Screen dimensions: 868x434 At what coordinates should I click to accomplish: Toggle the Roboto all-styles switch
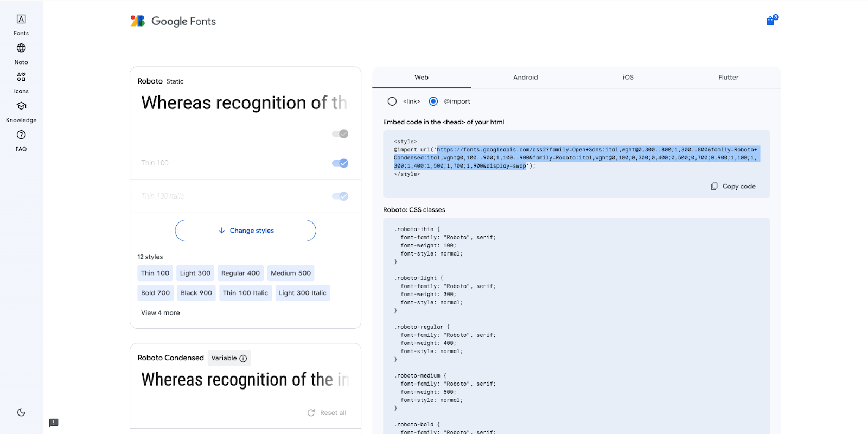pyautogui.click(x=340, y=134)
